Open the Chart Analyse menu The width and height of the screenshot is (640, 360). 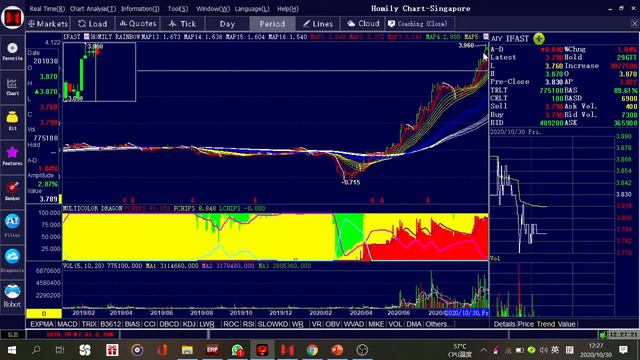[93, 9]
